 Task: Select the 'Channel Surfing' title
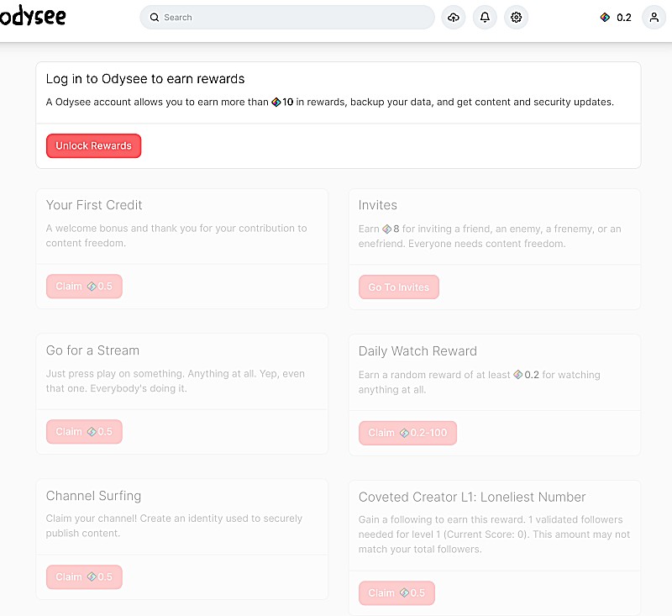(x=93, y=496)
